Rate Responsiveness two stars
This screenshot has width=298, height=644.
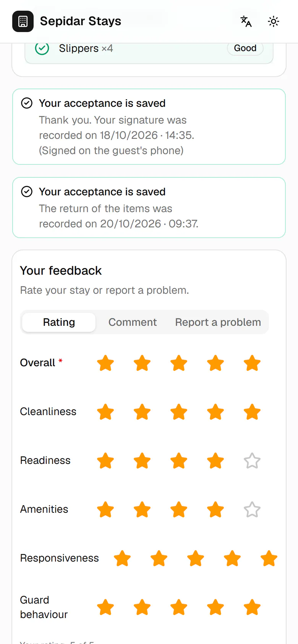point(159,558)
